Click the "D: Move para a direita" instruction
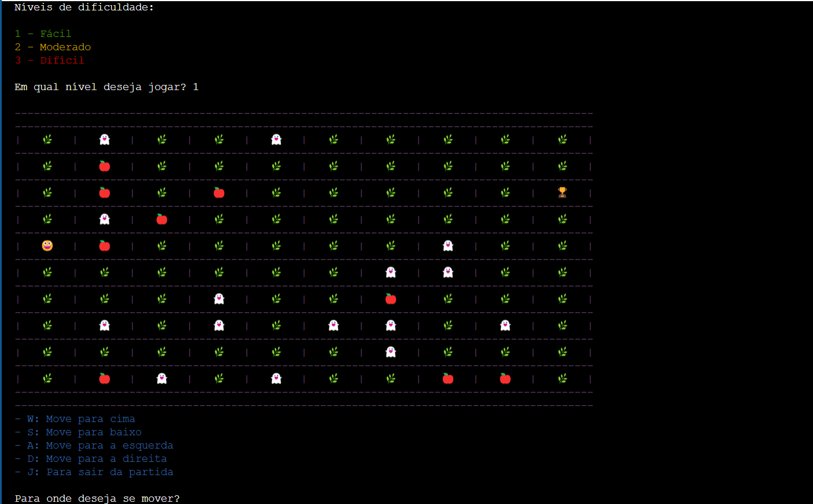The height and width of the screenshot is (504, 813). pos(97,459)
